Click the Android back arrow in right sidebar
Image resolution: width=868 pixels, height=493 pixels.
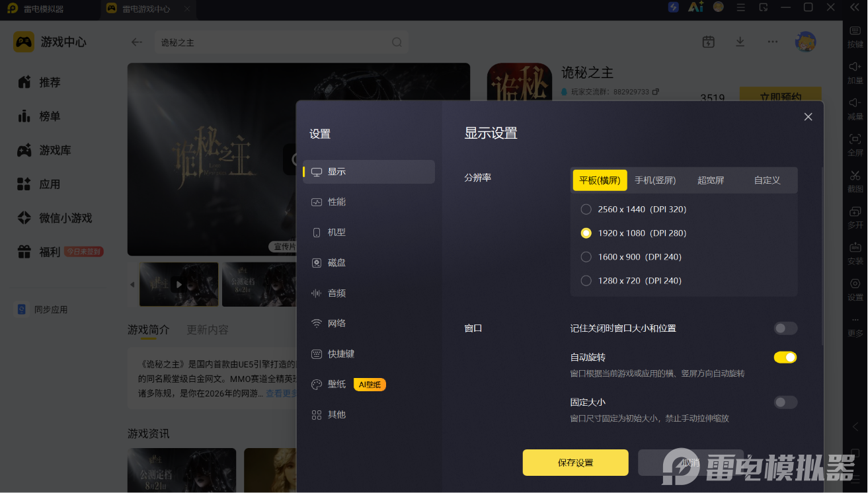pyautogui.click(x=855, y=426)
